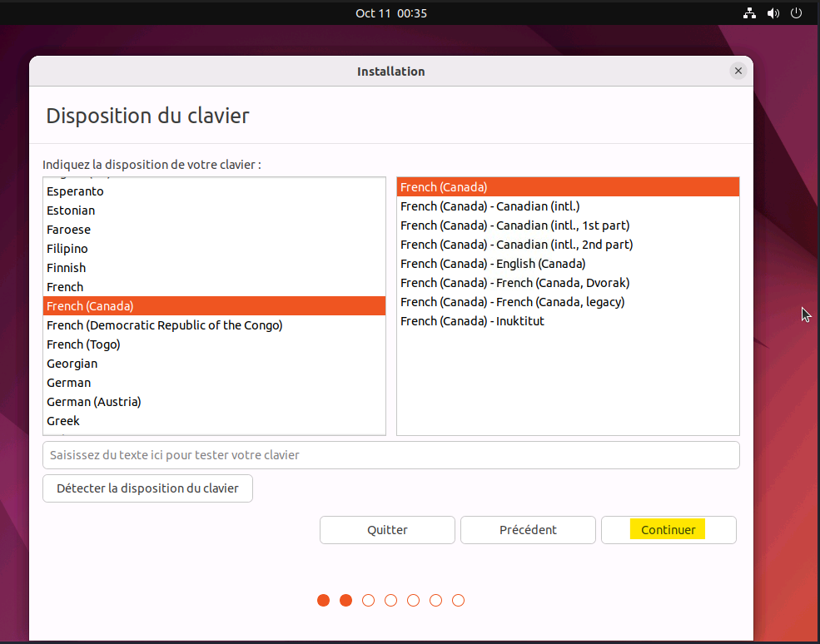The width and height of the screenshot is (820, 644).
Task: Click the Quitter button
Action: 387,530
